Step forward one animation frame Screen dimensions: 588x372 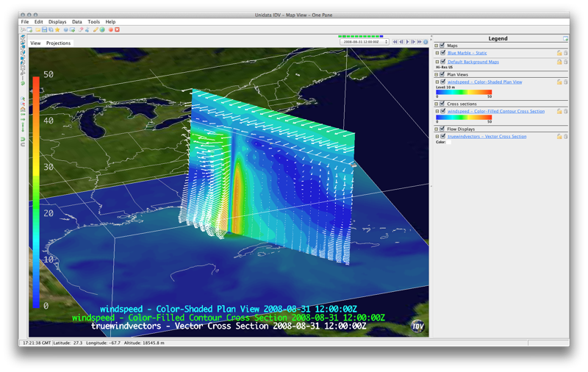[x=413, y=42]
